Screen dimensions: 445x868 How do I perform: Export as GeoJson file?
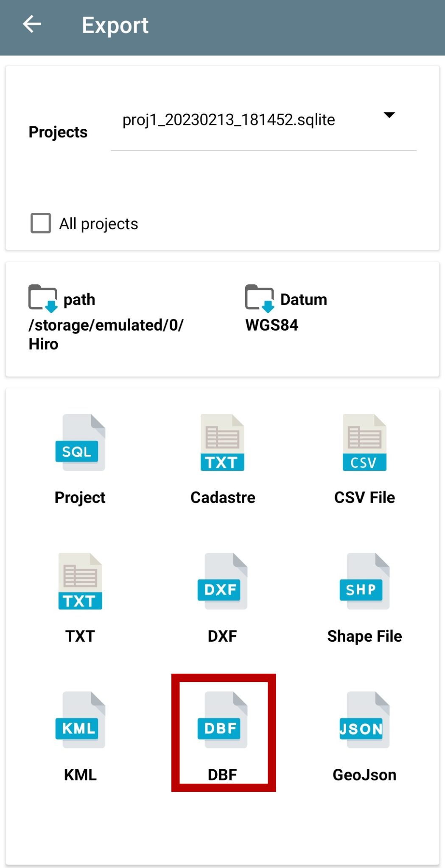364,720
